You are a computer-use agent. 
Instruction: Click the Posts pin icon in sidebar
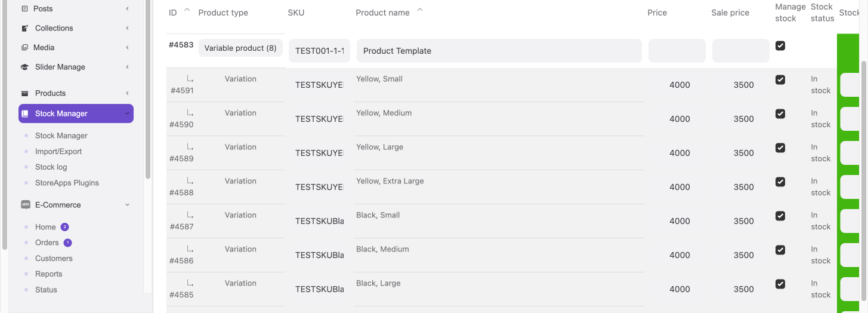(24, 9)
